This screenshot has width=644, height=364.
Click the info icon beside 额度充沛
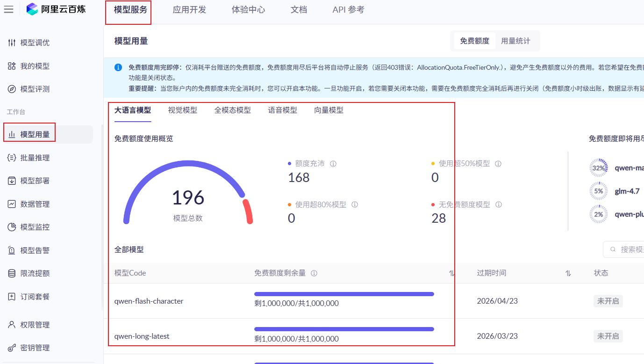[333, 164]
